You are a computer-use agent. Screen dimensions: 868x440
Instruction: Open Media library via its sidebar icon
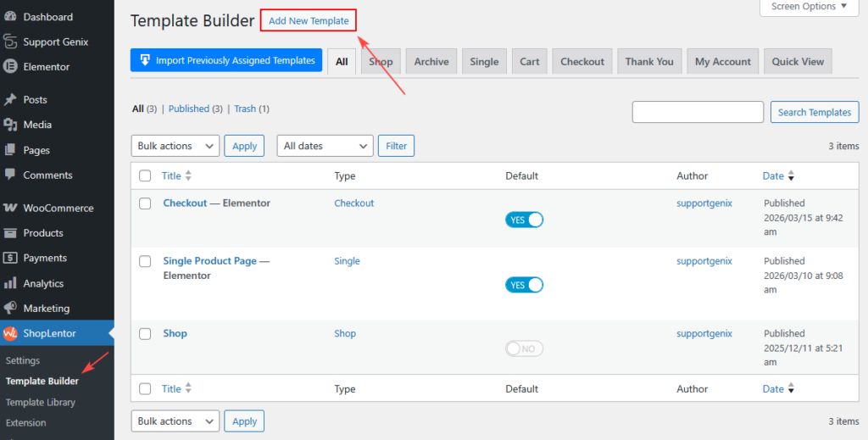[x=10, y=125]
